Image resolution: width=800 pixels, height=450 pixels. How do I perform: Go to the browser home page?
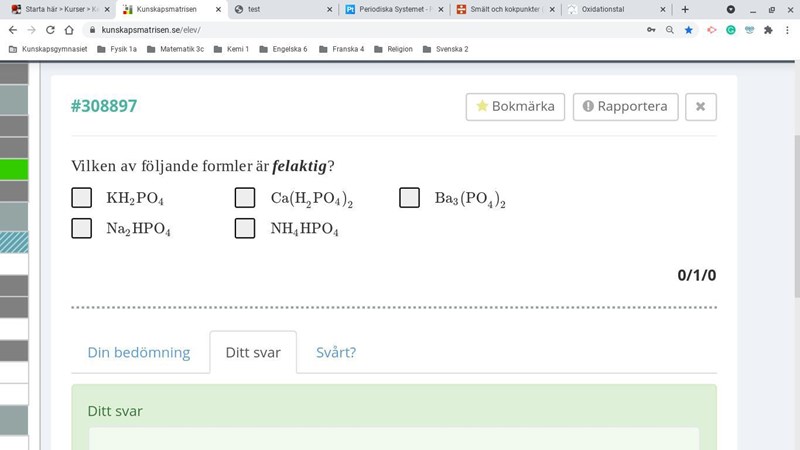tap(69, 30)
